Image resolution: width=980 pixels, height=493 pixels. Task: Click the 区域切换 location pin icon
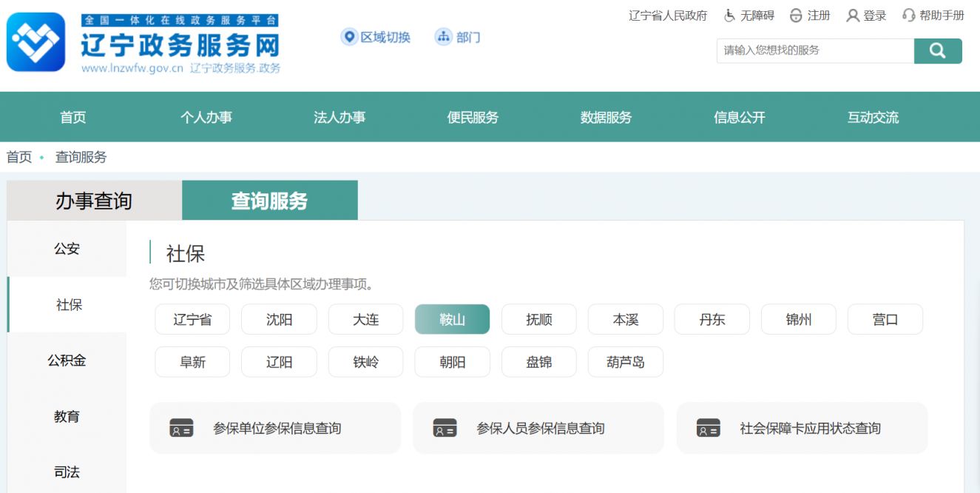point(349,37)
